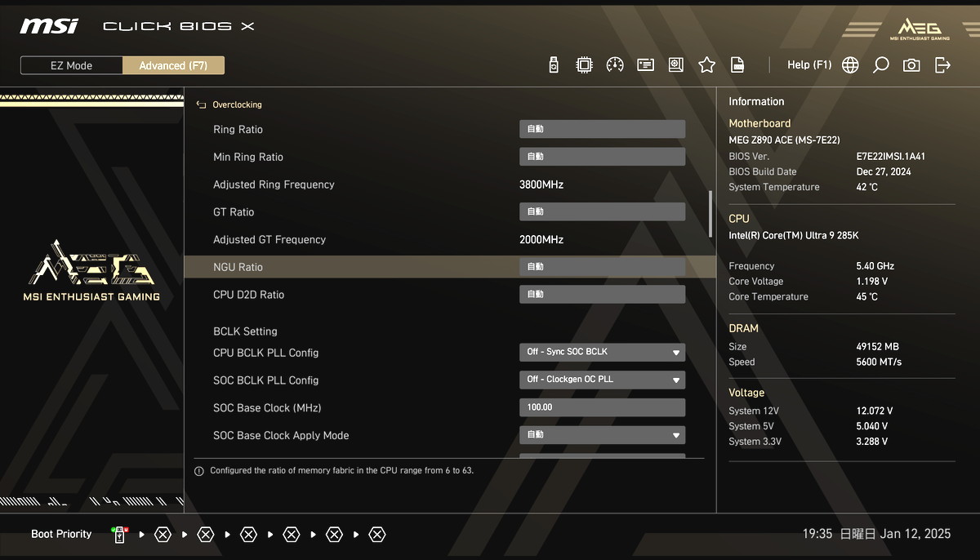Click the memory fabric ratio help description
Screen dimensions: 980x560
point(341,470)
